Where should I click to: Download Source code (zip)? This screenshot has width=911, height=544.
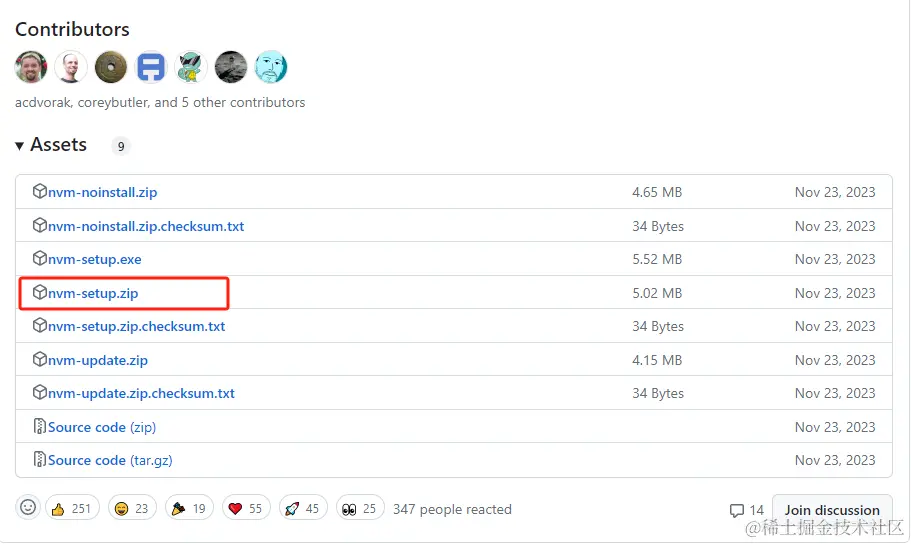[102, 427]
